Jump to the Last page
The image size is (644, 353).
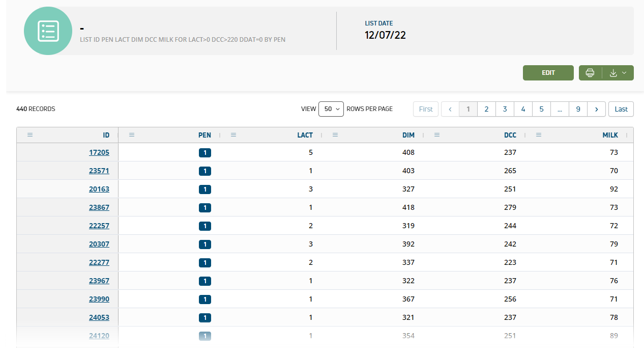pyautogui.click(x=621, y=109)
